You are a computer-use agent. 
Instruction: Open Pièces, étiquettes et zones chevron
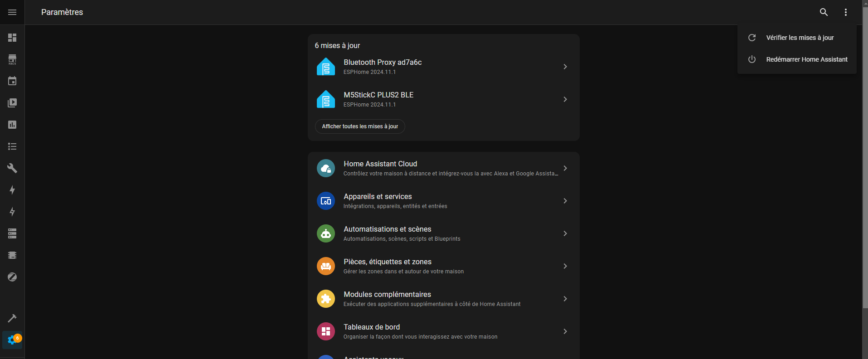565,266
